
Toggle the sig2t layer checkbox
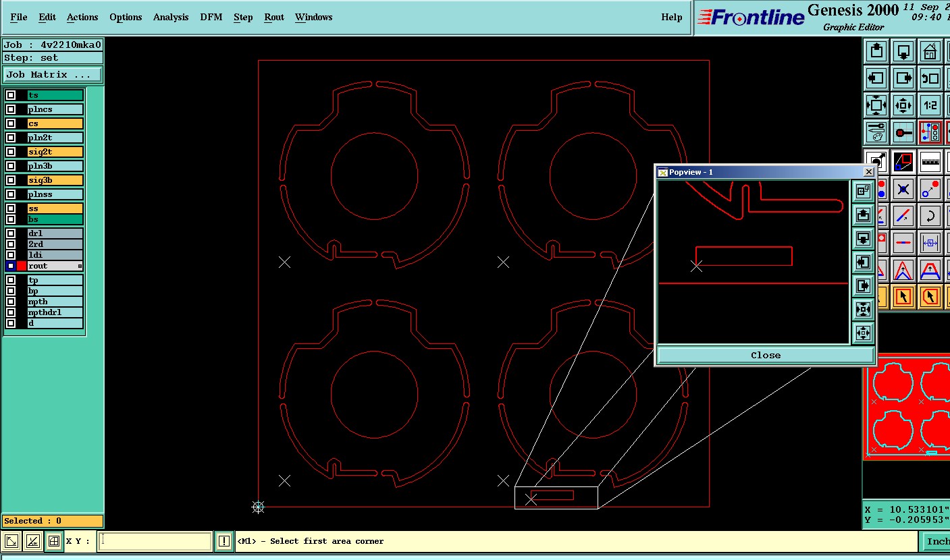pos(11,152)
